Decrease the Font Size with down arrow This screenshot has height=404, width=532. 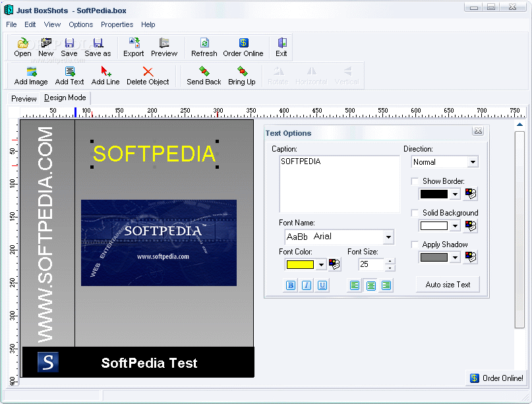click(x=390, y=268)
